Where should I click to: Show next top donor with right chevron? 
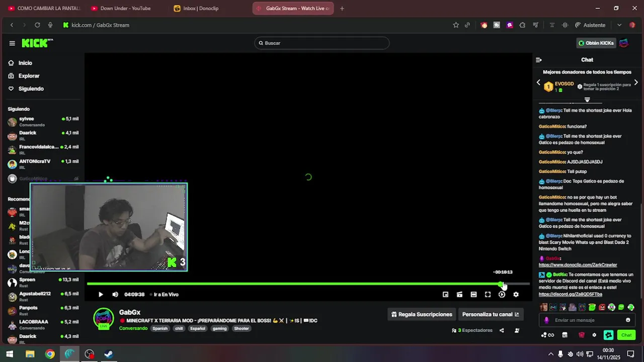636,82
